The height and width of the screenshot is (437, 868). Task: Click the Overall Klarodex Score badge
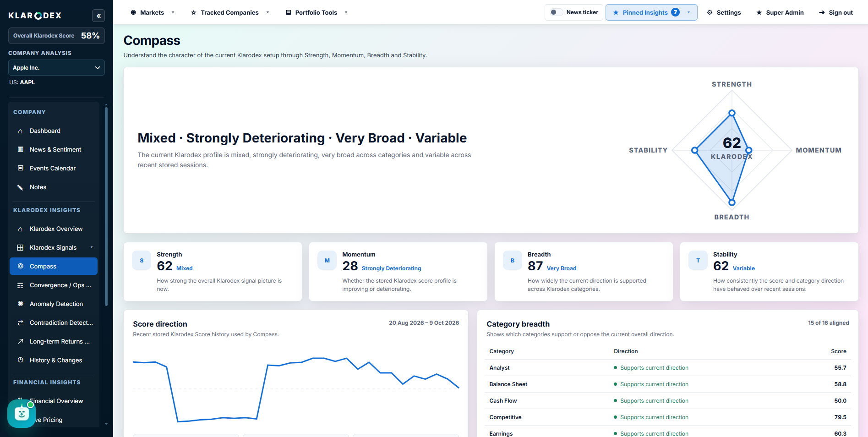(x=56, y=36)
